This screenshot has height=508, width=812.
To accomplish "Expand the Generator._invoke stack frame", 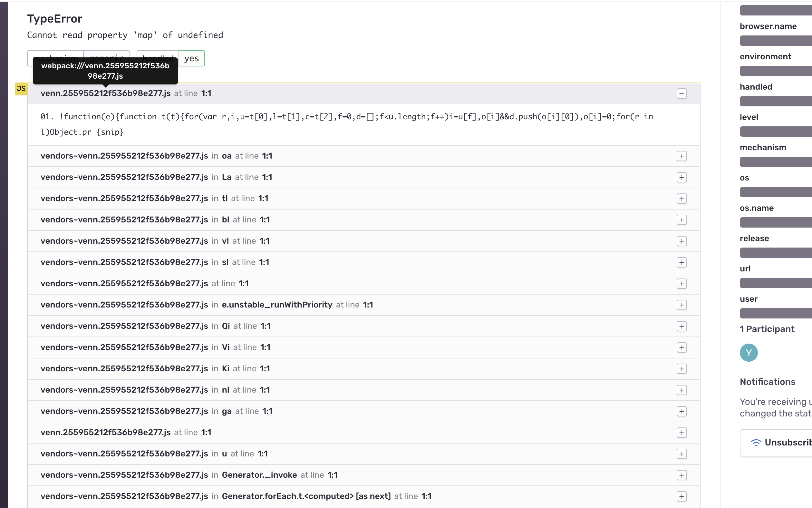I will coord(682,475).
